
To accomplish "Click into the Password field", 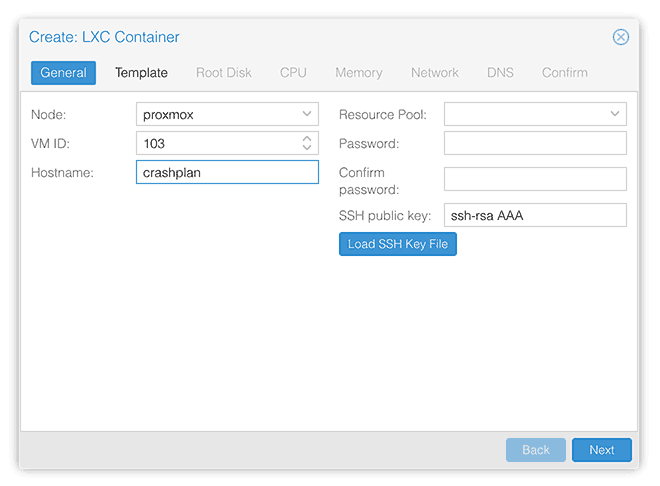I will (x=535, y=143).
